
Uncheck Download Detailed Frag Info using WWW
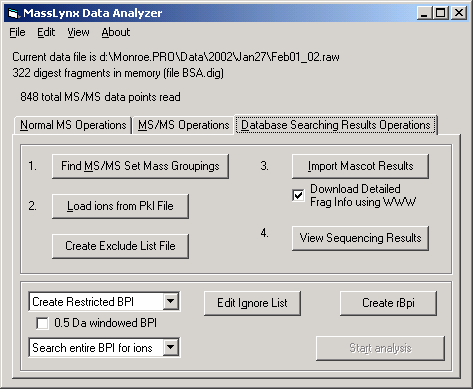click(298, 195)
